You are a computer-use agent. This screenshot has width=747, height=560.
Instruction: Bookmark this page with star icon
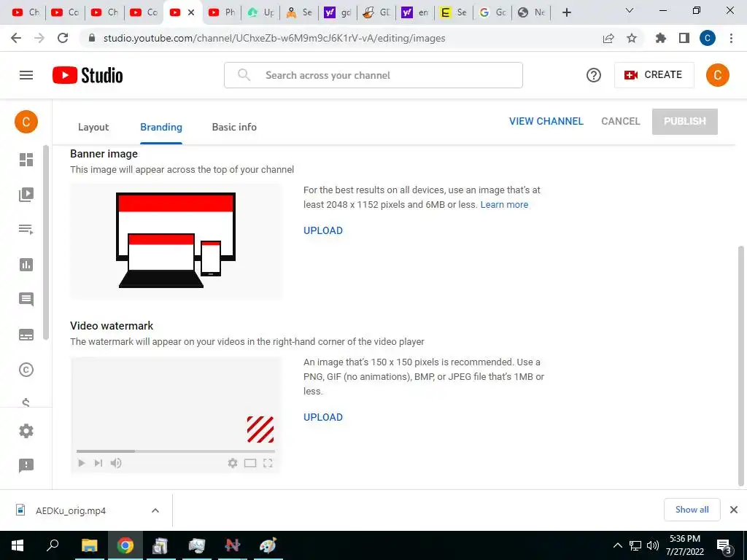pos(632,38)
